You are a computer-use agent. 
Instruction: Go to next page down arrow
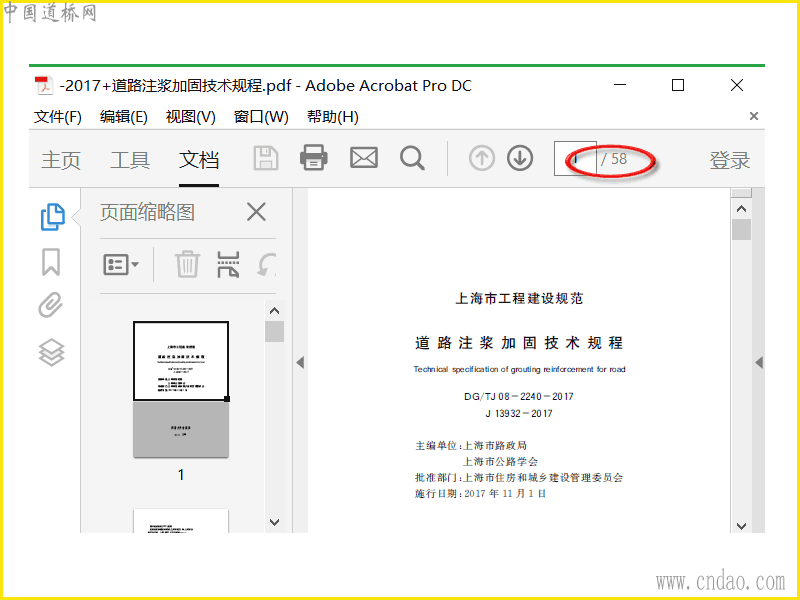(520, 158)
